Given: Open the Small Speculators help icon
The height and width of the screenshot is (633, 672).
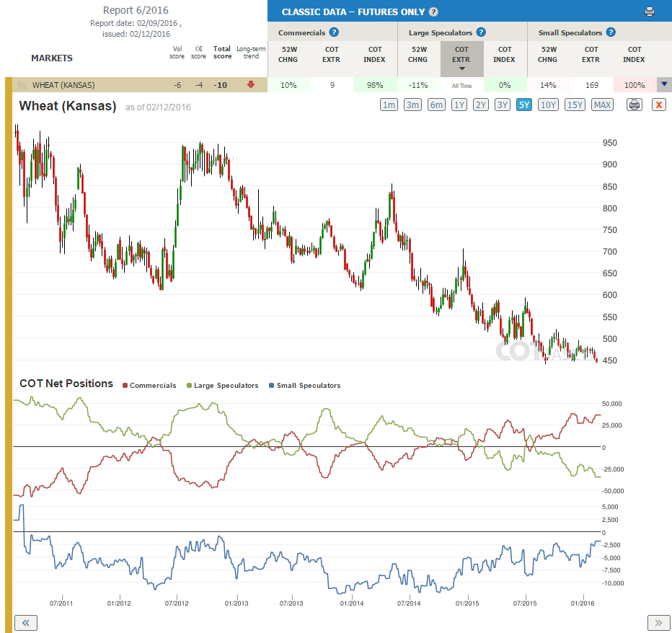Looking at the screenshot, I should 611,32.
